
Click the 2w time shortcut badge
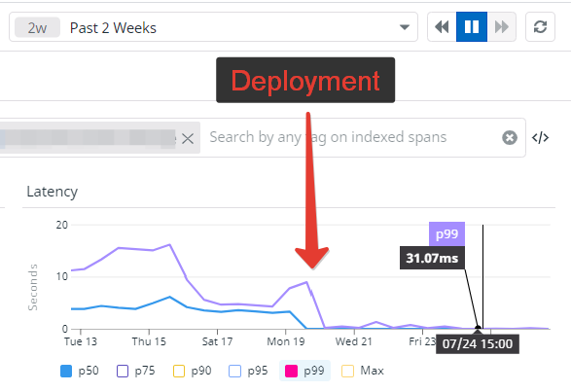click(x=38, y=27)
